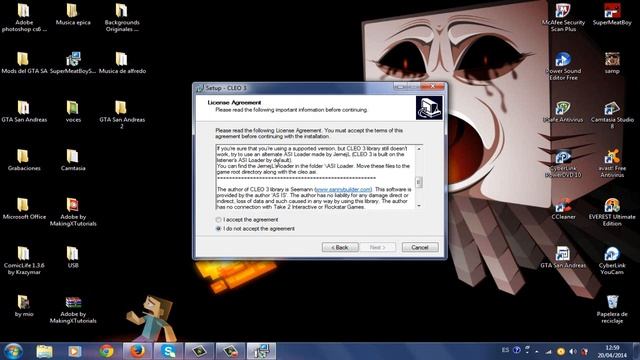Viewport: 640px width, 360px height.
Task: Click the Show desktop strip next to the clock
Action: coord(637,351)
